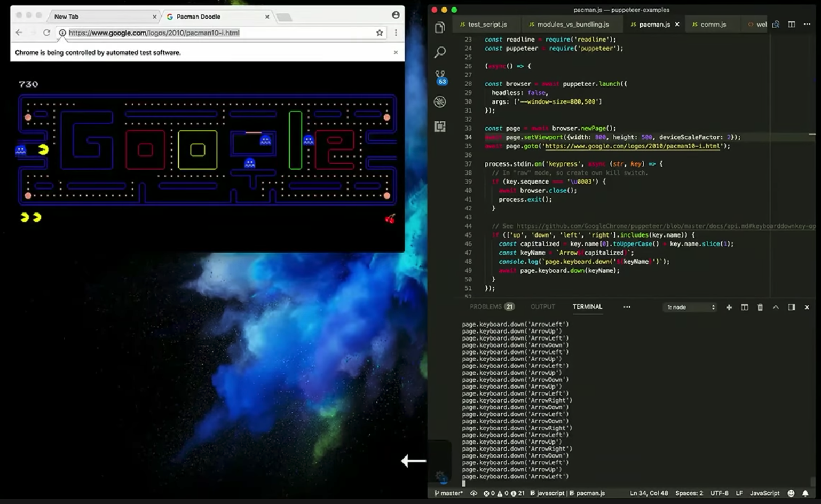Click the synchronize changes cloud icon
This screenshot has width=821, height=504.
[473, 493]
